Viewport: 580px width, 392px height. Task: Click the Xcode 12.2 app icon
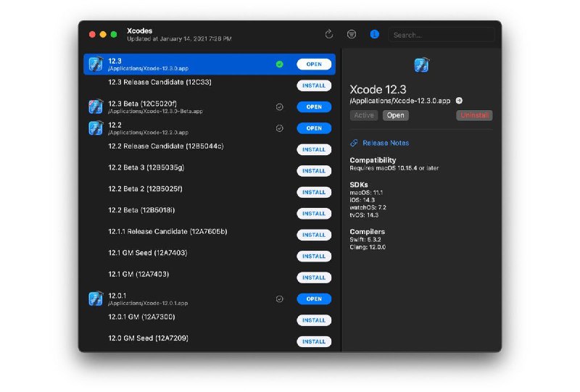click(96, 128)
